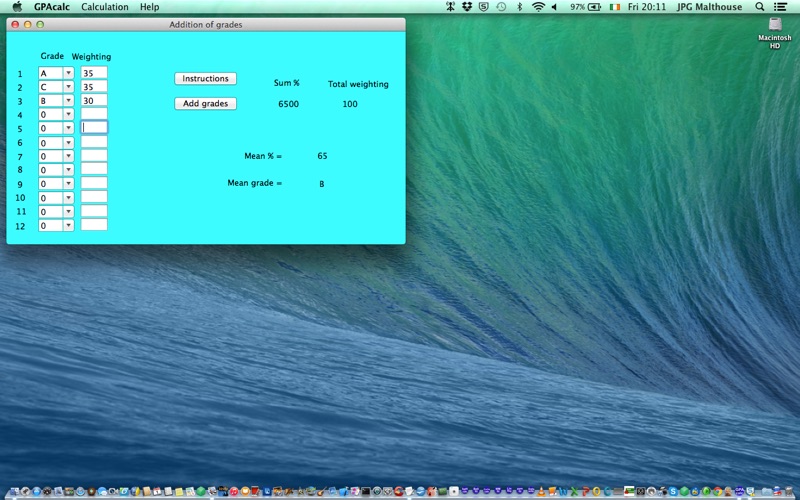Open the Help menu

[x=149, y=7]
